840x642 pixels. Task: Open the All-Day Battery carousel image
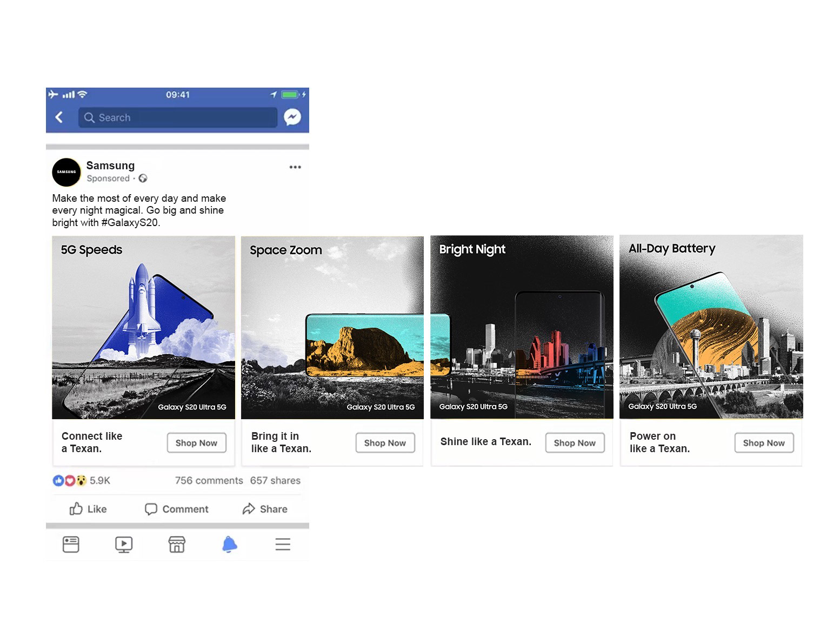click(x=711, y=327)
